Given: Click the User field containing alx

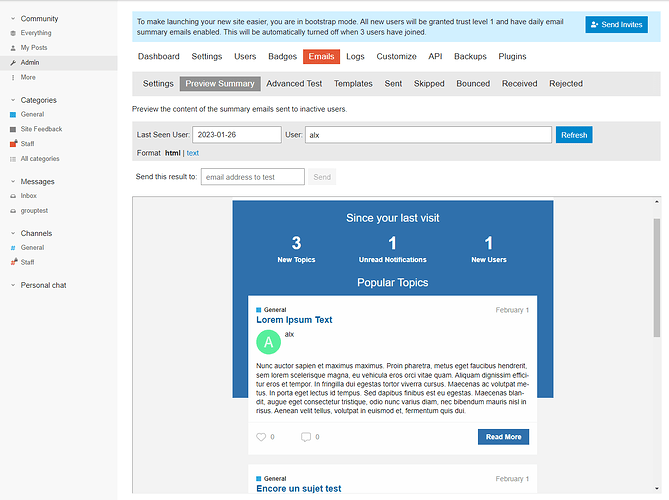Looking at the screenshot, I should point(428,135).
